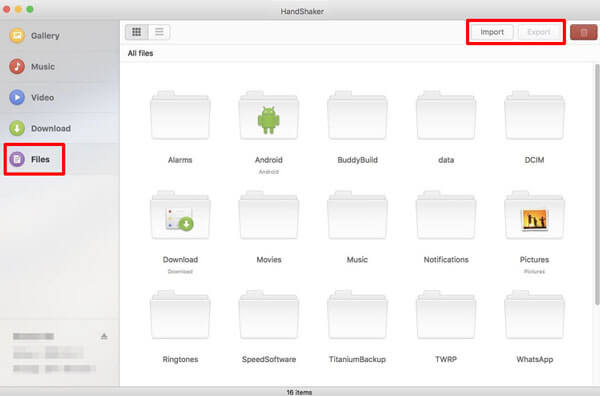Click the Export button
Image resolution: width=600 pixels, height=396 pixels.
pyautogui.click(x=538, y=32)
